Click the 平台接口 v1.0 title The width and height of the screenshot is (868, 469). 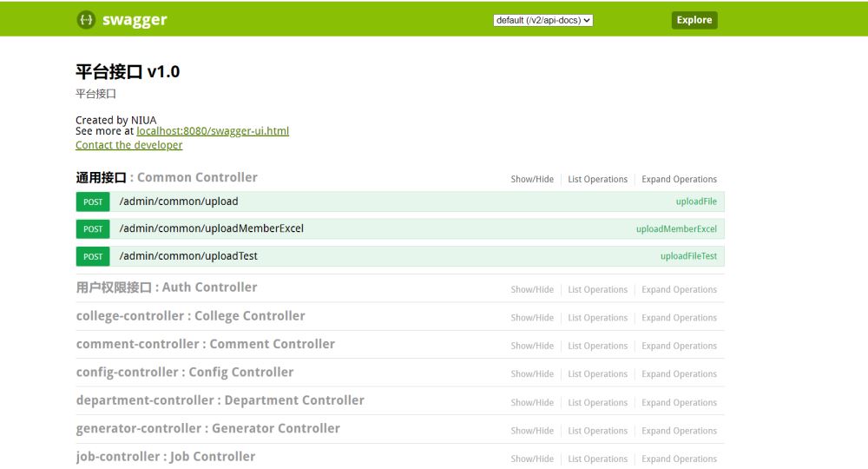(x=128, y=72)
